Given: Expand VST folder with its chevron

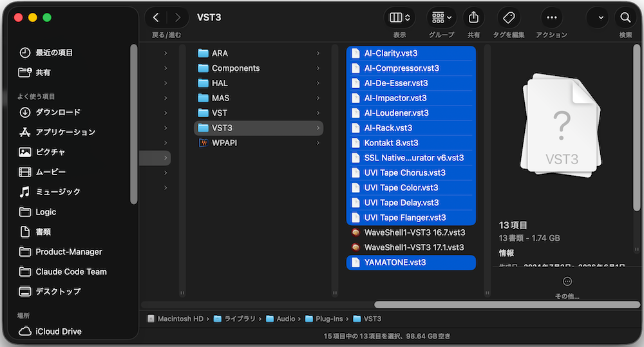Looking at the screenshot, I should (x=318, y=113).
